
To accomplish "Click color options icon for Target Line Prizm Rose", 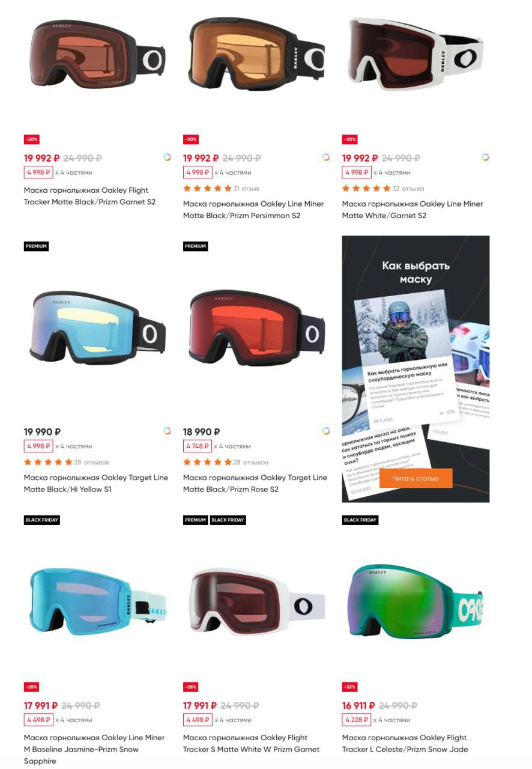I will tap(326, 431).
